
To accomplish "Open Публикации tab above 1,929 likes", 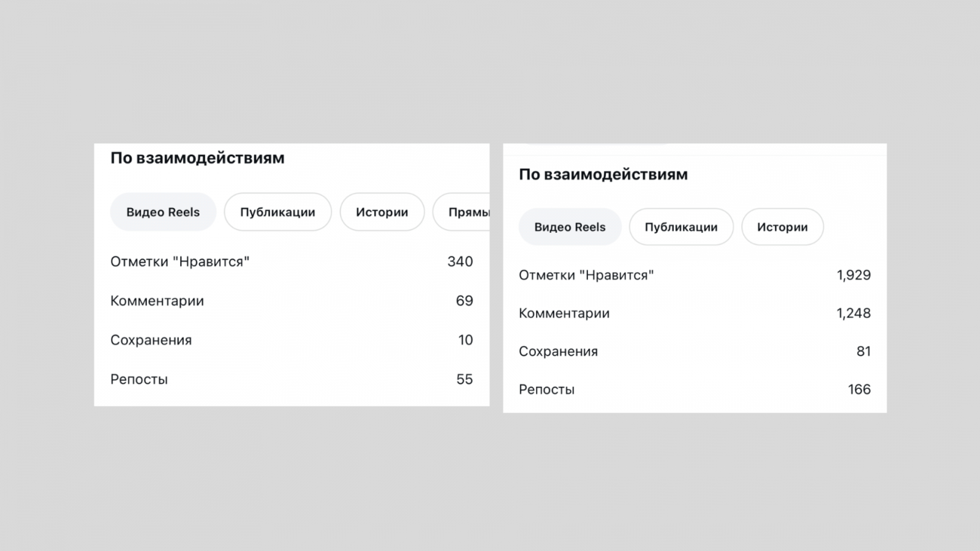I will click(681, 227).
